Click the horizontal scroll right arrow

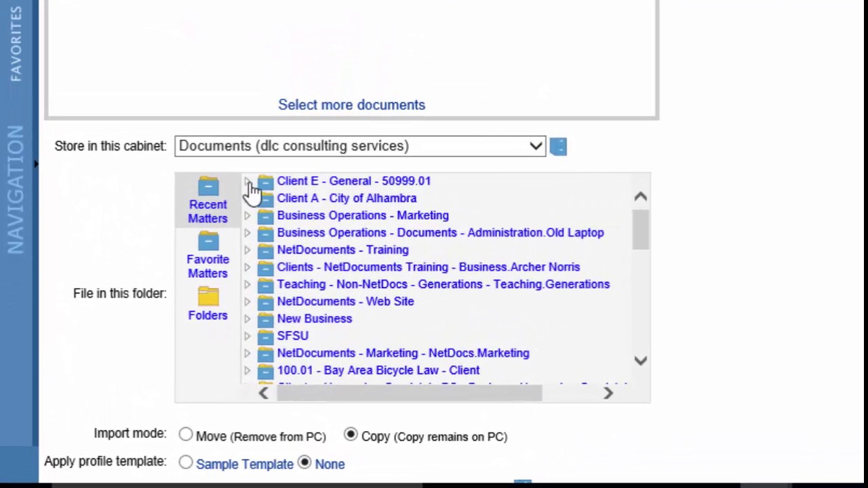coord(608,393)
